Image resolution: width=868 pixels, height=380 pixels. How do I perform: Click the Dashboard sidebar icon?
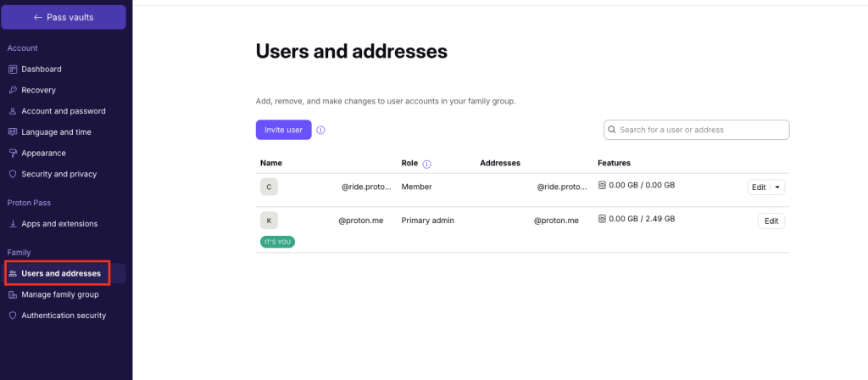coord(13,70)
